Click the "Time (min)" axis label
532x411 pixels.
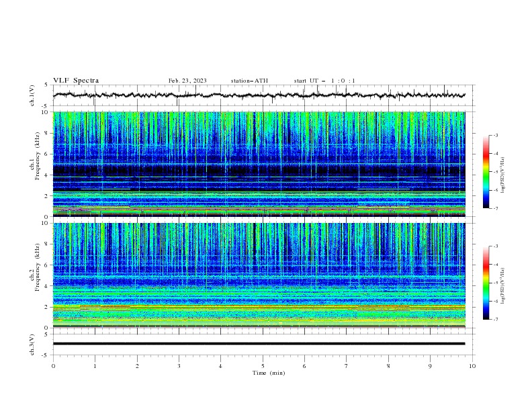269,373
